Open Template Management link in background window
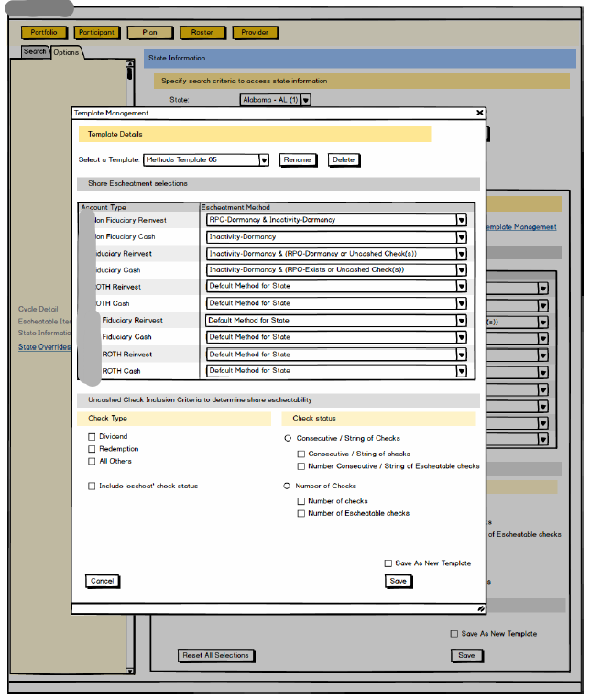Viewport: 590px width, 700px height. (521, 227)
